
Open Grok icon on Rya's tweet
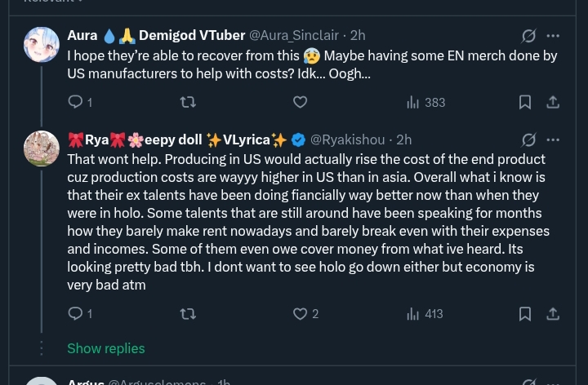click(528, 139)
